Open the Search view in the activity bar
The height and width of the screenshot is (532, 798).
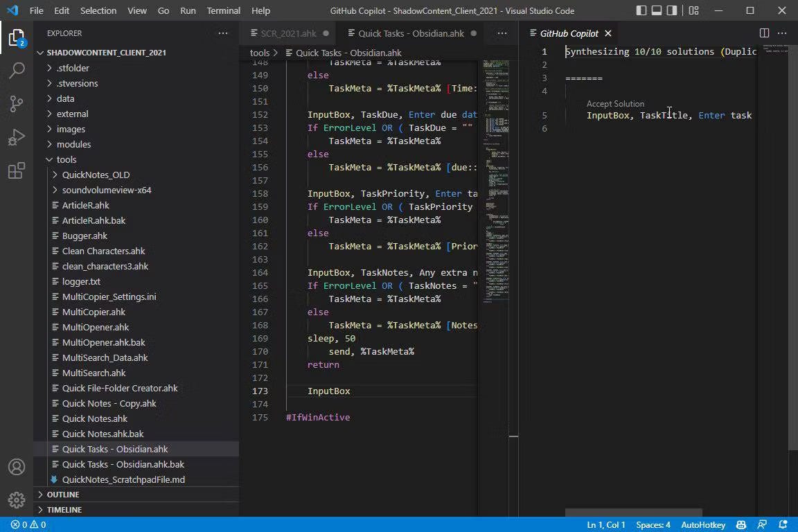[17, 70]
